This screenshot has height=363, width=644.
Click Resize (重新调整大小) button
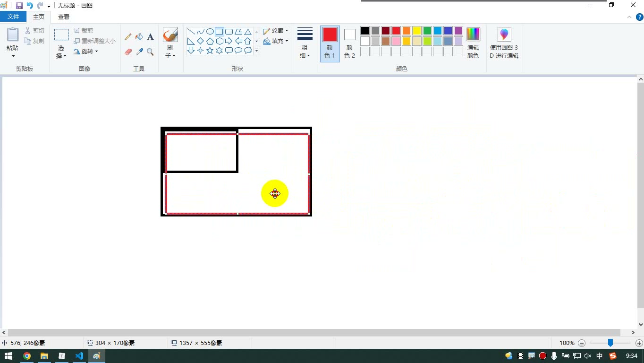[94, 41]
